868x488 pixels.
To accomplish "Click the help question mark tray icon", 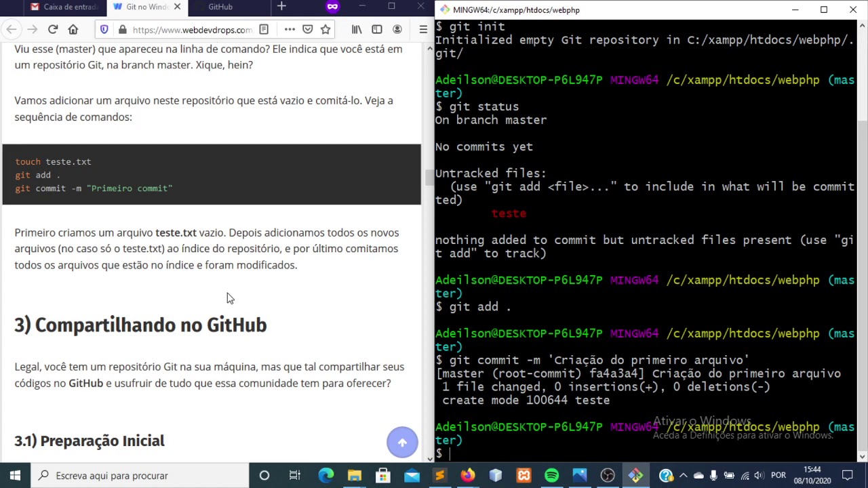I will tap(666, 476).
